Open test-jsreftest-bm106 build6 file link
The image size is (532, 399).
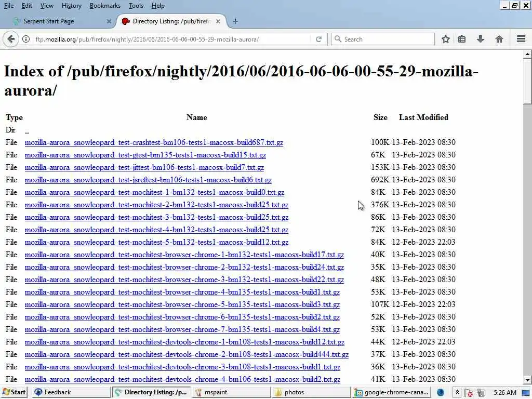148,180
